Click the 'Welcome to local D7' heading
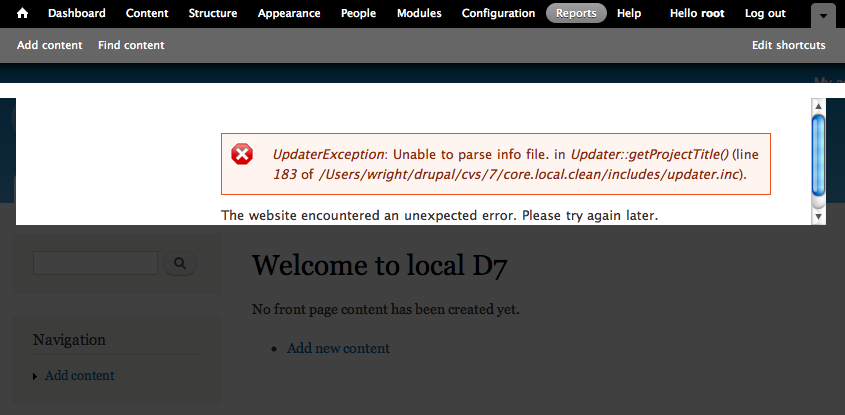 [379, 265]
